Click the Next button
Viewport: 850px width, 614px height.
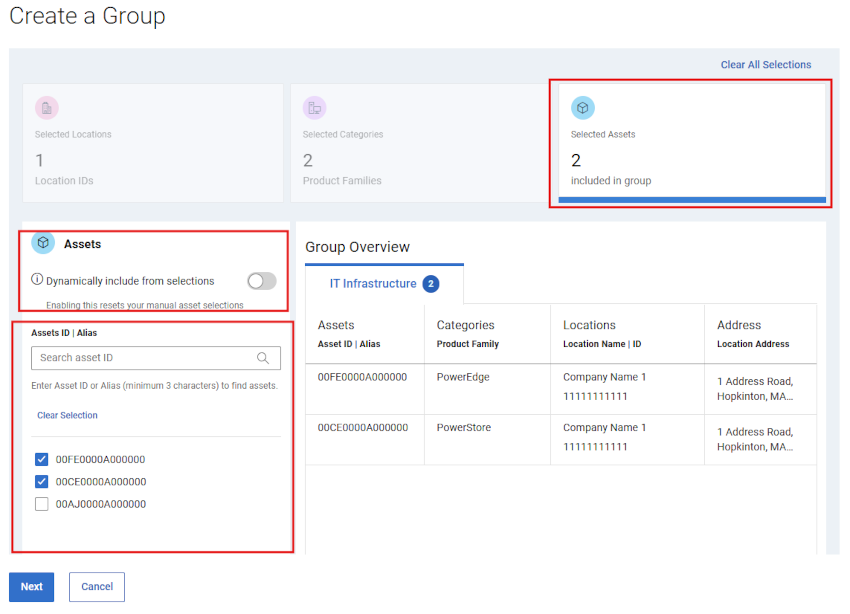tap(31, 587)
